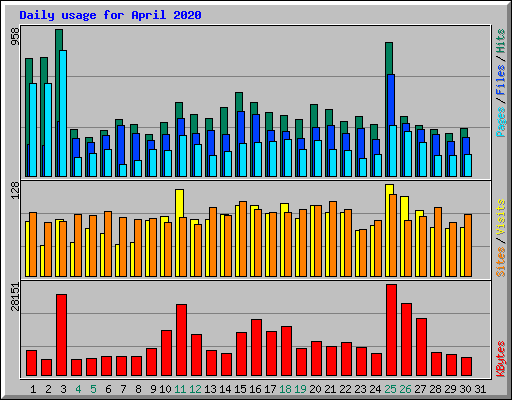The image size is (512, 400).
Task: Click day 28 on the x-axis
Action: pyautogui.click(x=435, y=389)
